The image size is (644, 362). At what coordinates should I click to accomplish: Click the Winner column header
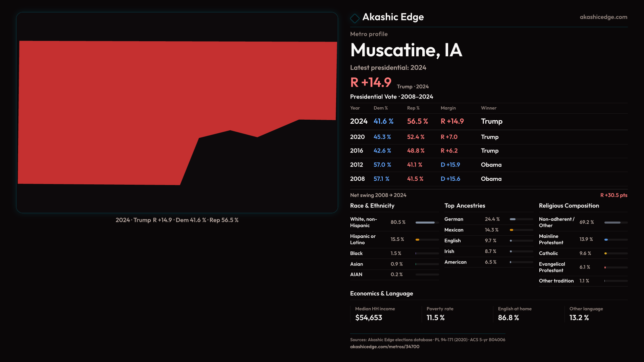pos(488,108)
